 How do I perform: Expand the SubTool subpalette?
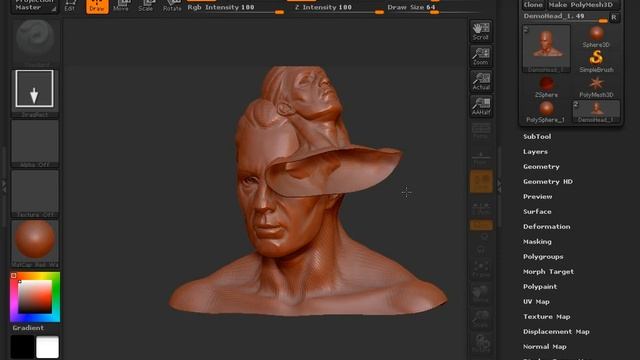point(537,137)
